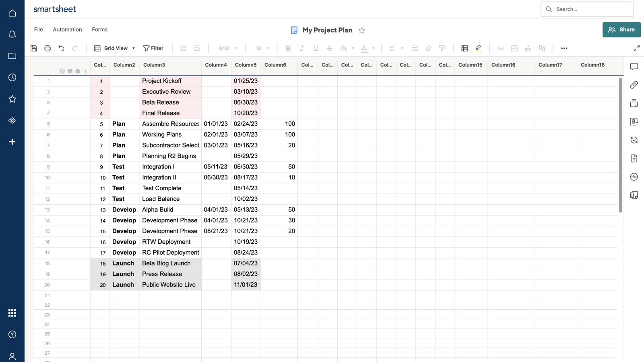Toggle bold formatting in the toolbar
The height and width of the screenshot is (362, 644).
point(288,48)
